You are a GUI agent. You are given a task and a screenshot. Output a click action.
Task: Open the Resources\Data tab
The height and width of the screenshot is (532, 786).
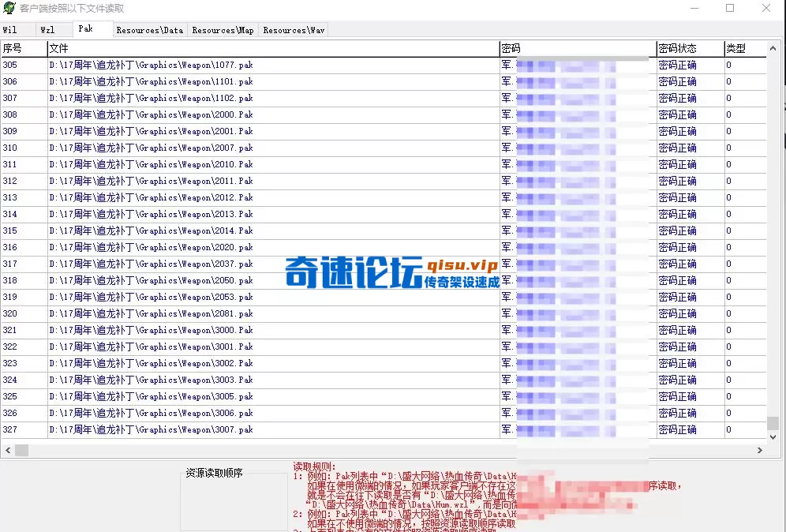click(x=149, y=30)
